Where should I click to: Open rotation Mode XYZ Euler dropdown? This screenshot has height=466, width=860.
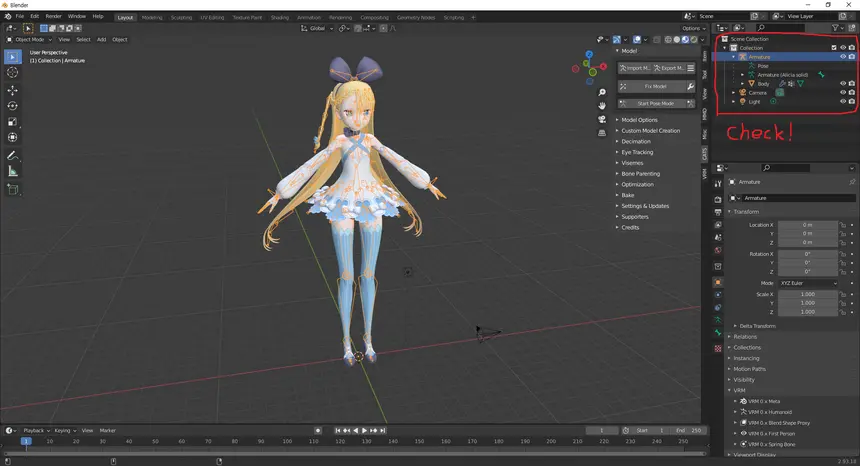click(x=808, y=283)
